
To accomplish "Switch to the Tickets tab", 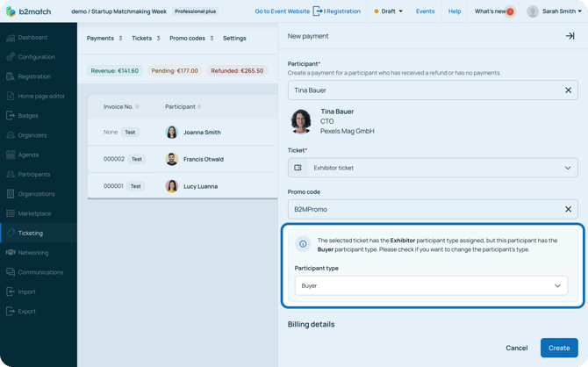I will (145, 39).
